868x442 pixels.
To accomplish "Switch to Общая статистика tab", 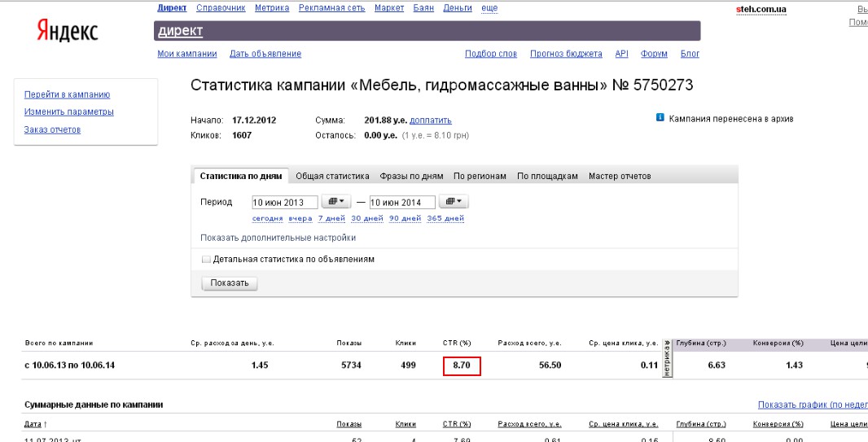I will click(332, 176).
